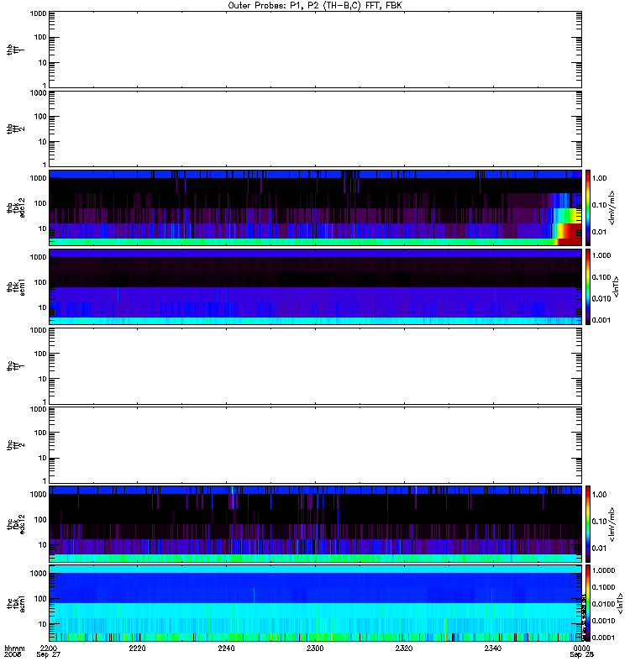Click the "<|mV/m|>" label on thc edc12 color bar
The width and height of the screenshot is (630, 672).
tap(612, 524)
